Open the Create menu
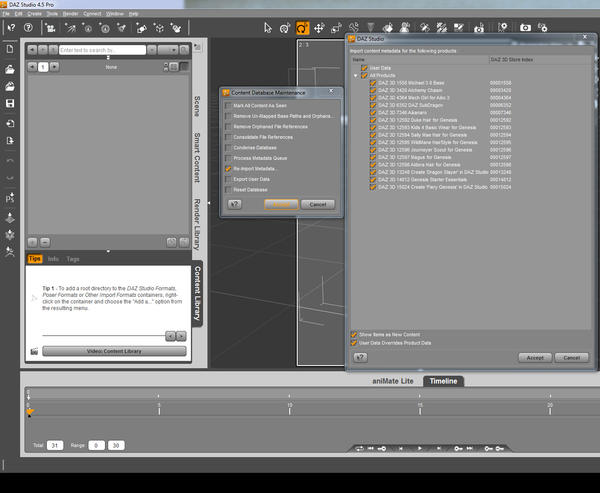The height and width of the screenshot is (493, 600). (34, 14)
